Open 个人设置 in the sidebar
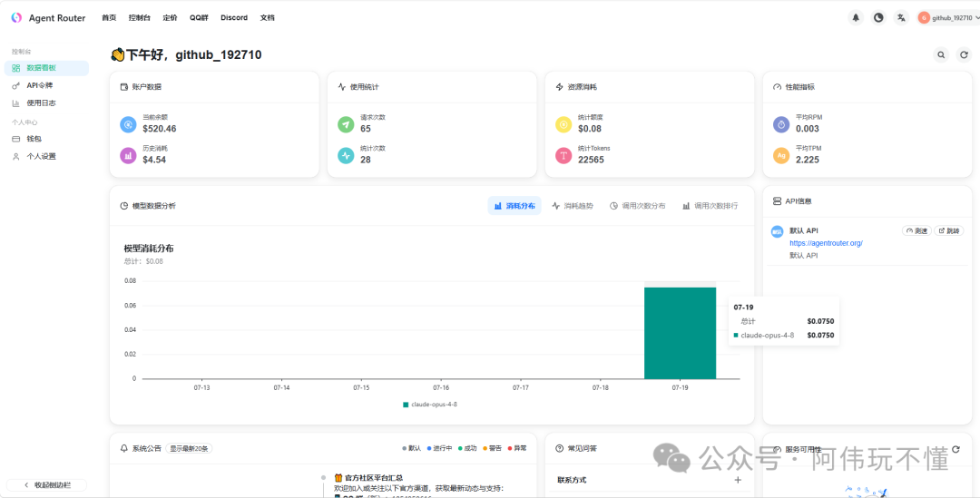The image size is (980, 498). point(46,156)
